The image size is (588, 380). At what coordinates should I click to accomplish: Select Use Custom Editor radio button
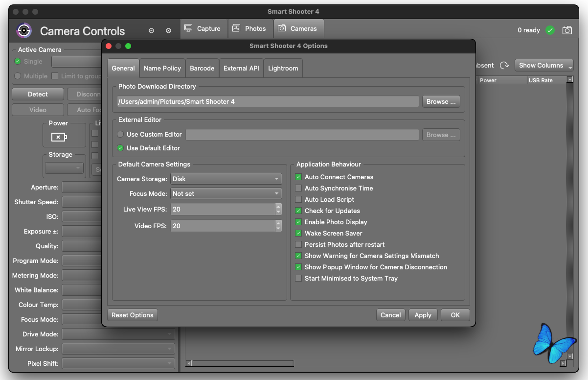pyautogui.click(x=120, y=134)
